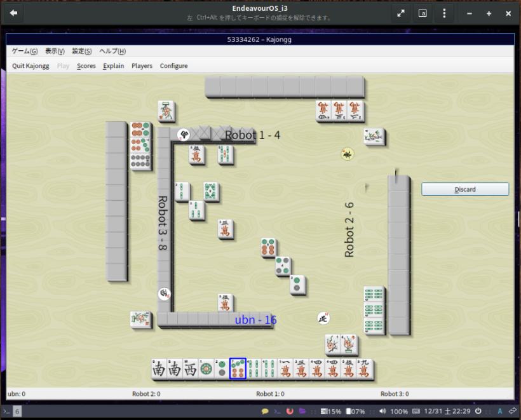The width and height of the screenshot is (521, 420).
Task: Click the bonus tile left of ubn's wall
Action: point(141,320)
